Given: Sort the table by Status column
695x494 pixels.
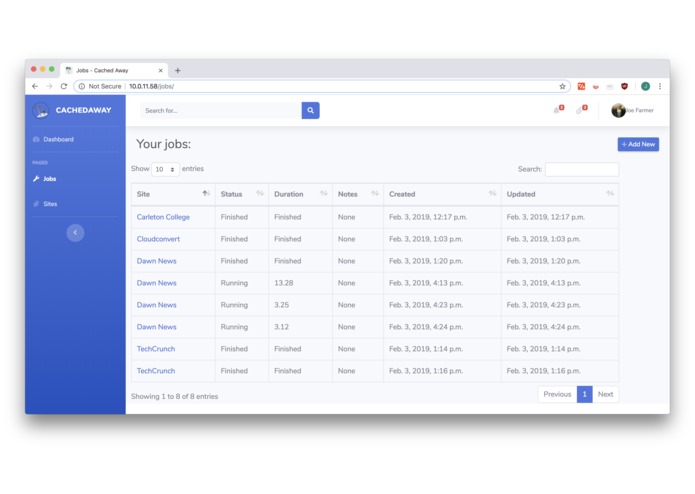Looking at the screenshot, I should [242, 194].
